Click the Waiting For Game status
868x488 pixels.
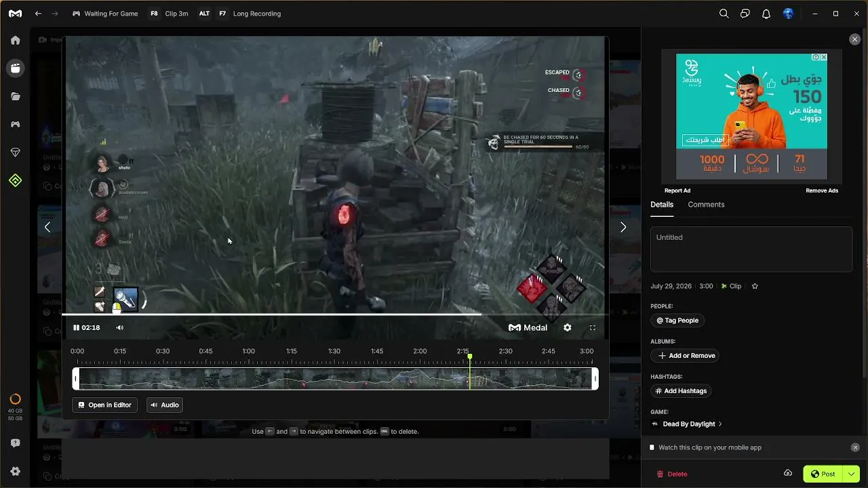(105, 14)
